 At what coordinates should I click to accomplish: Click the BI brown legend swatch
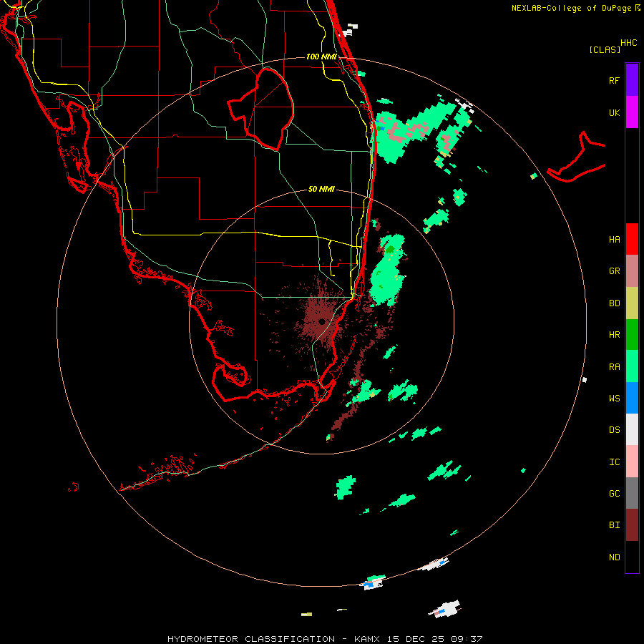(632, 525)
